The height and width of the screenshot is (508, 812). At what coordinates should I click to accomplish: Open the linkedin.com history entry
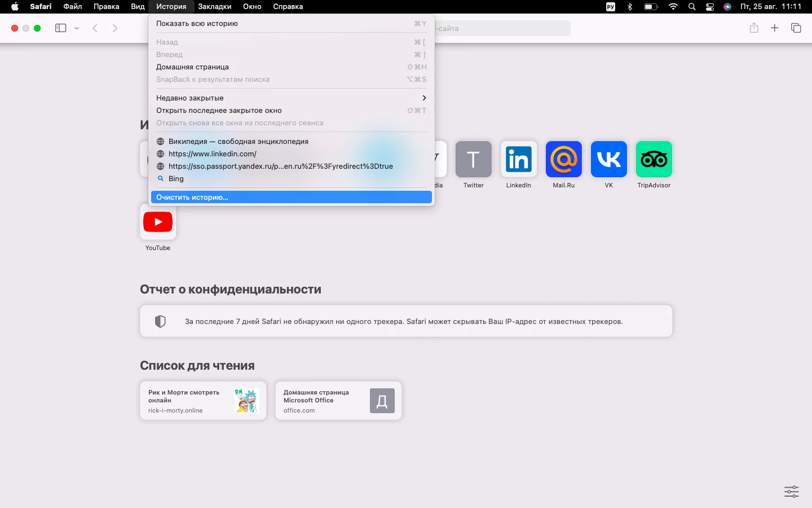tap(292, 154)
